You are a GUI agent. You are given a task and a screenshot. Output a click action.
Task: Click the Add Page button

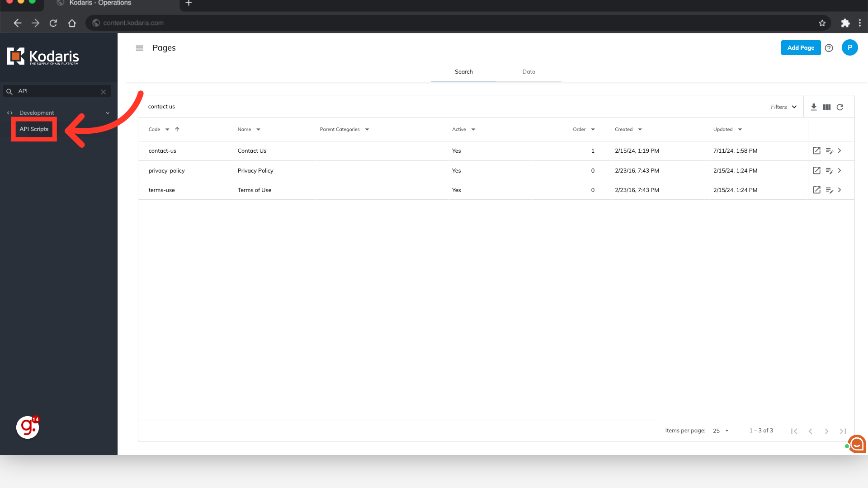(800, 48)
